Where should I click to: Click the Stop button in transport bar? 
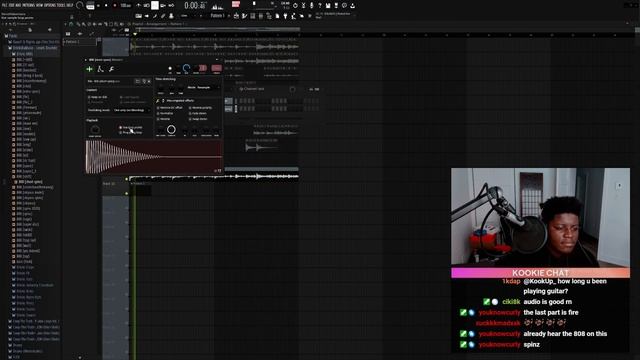[106, 6]
